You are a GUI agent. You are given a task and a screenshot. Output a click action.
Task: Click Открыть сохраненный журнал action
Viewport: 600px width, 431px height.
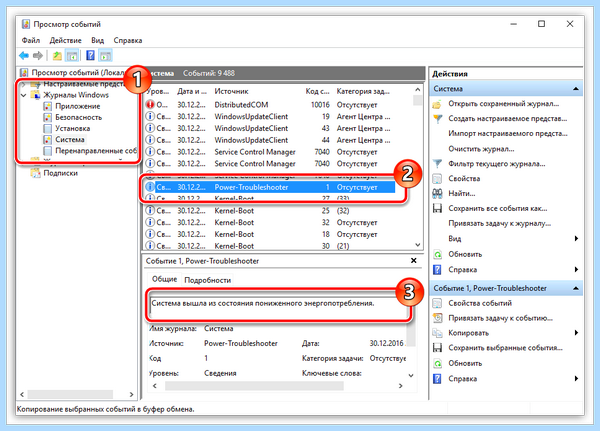(x=504, y=104)
